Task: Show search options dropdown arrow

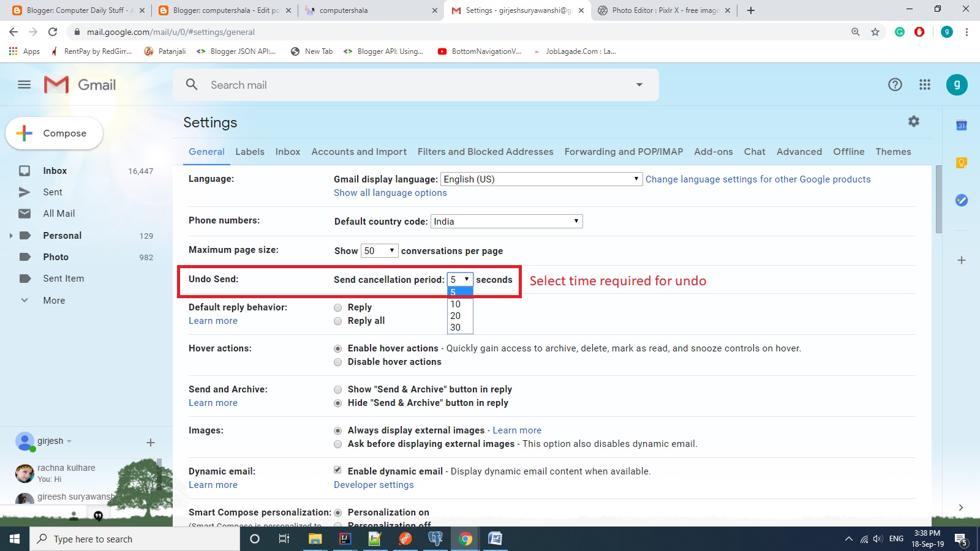Action: (639, 84)
